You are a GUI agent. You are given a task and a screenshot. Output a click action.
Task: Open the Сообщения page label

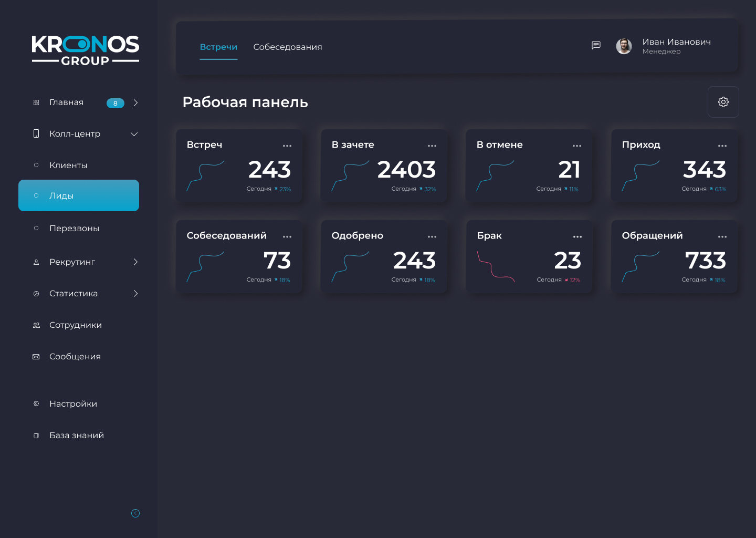(75, 357)
